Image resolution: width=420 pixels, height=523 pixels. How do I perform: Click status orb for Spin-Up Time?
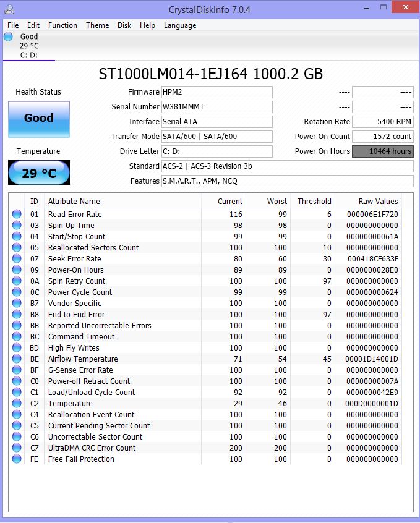click(17, 225)
